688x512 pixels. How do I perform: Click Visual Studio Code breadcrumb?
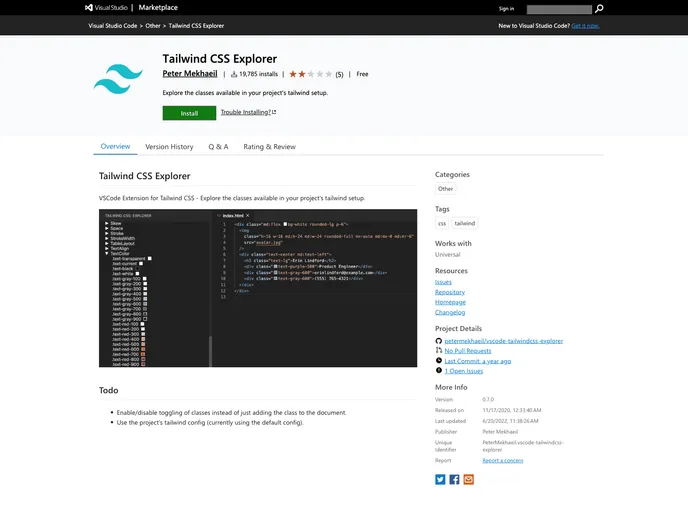pos(113,26)
